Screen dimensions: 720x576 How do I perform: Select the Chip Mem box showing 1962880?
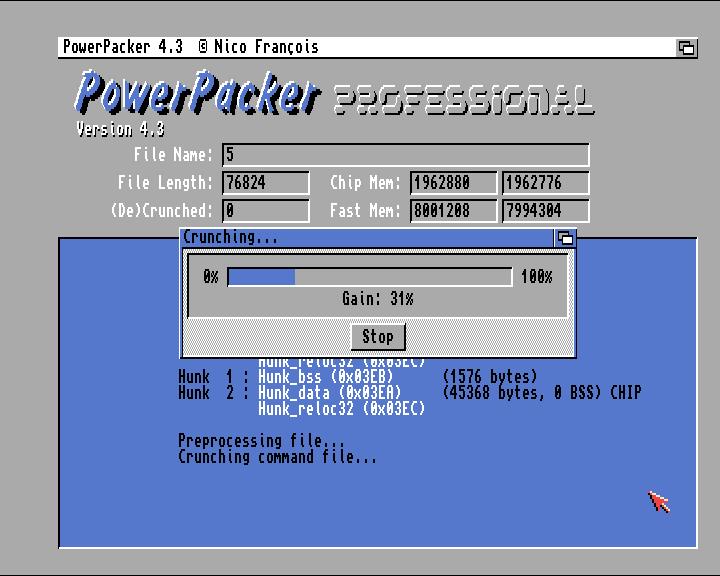pyautogui.click(x=453, y=183)
